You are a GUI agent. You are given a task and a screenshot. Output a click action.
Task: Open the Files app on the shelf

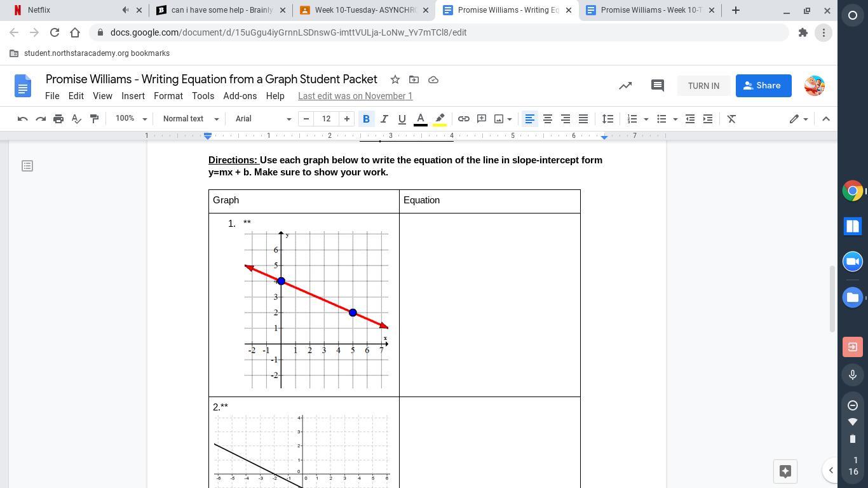click(x=853, y=297)
